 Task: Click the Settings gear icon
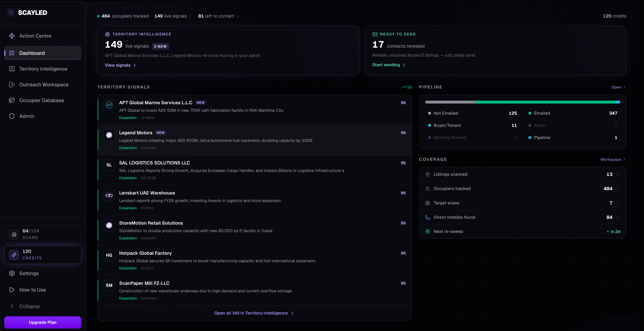12,273
